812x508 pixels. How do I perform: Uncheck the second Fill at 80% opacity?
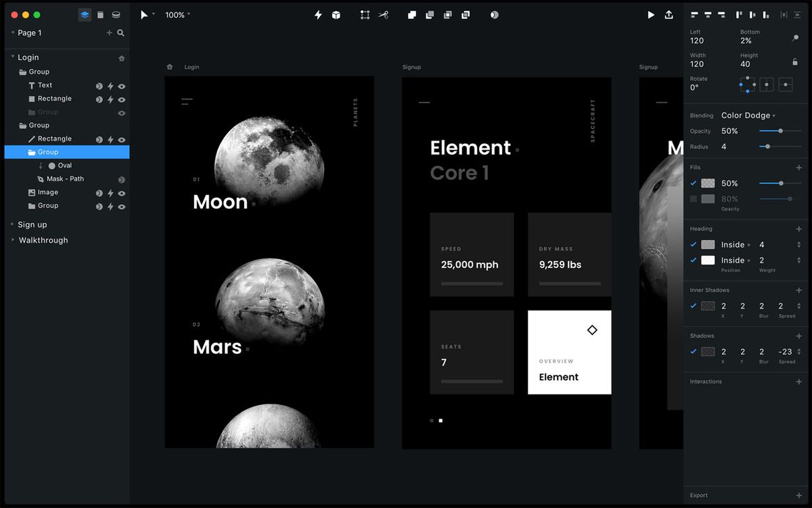point(694,199)
